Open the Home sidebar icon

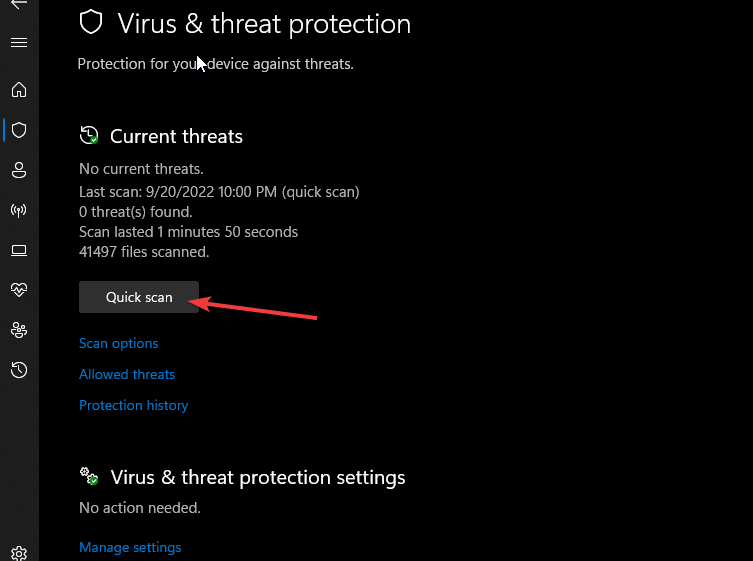coord(19,90)
